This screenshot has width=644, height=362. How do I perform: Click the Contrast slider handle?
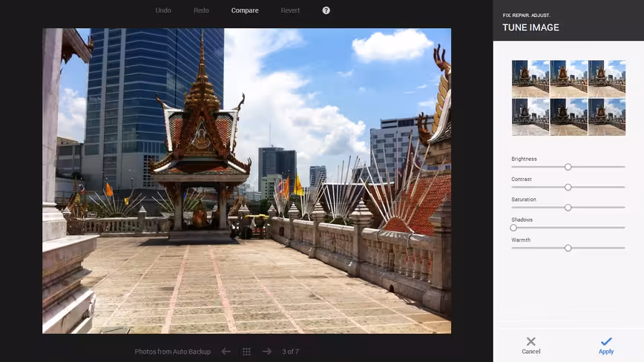pyautogui.click(x=568, y=187)
